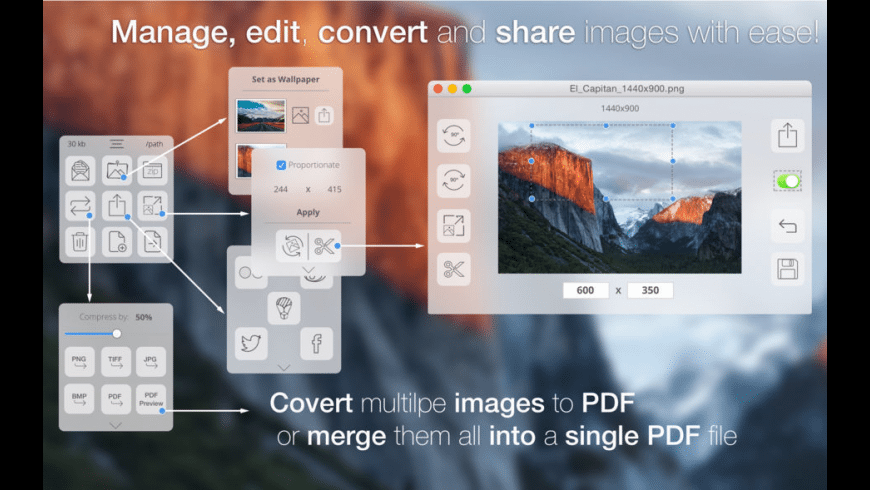
Task: Click the 30 kb size label
Action: click(x=77, y=144)
